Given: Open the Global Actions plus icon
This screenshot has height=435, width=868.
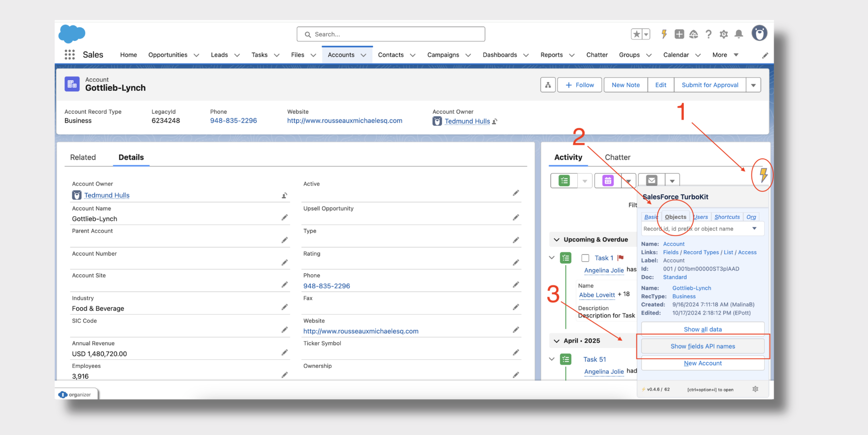Looking at the screenshot, I should [x=679, y=34].
